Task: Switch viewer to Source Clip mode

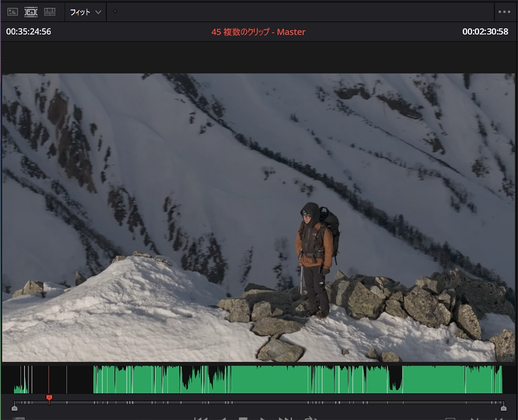Action: coord(13,12)
